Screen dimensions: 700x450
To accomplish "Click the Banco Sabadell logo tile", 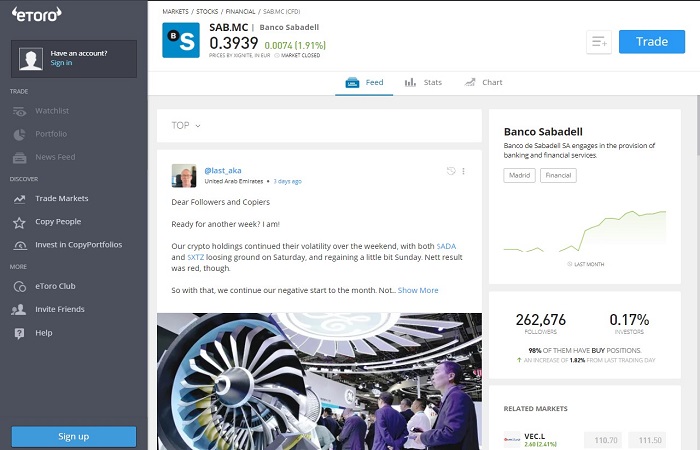I will [x=181, y=40].
